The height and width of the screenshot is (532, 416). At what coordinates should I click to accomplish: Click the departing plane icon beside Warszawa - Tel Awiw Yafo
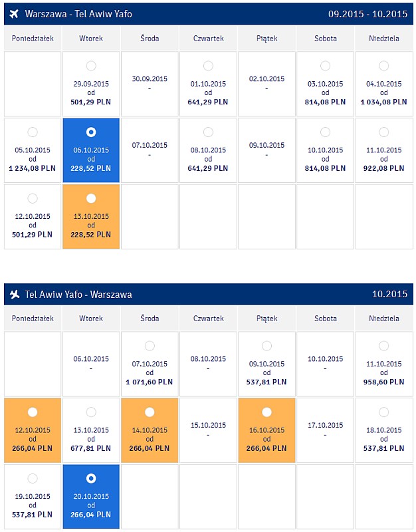pyautogui.click(x=14, y=14)
